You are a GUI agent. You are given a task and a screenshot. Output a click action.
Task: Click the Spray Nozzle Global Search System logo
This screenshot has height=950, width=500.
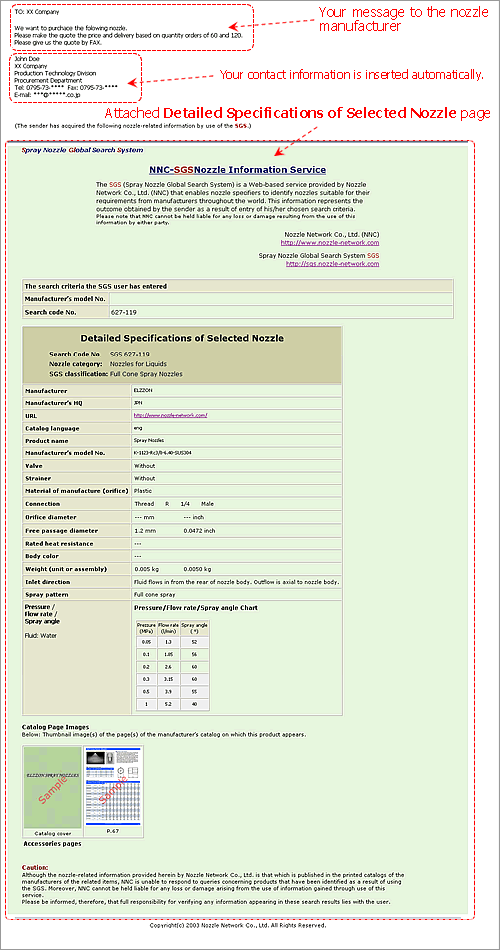(x=82, y=150)
